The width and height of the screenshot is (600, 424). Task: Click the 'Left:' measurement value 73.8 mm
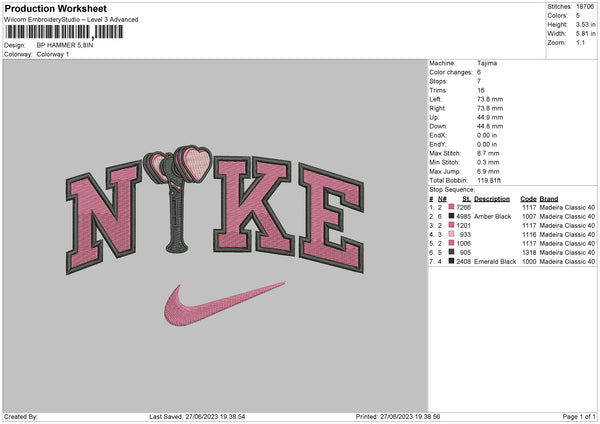(x=490, y=99)
